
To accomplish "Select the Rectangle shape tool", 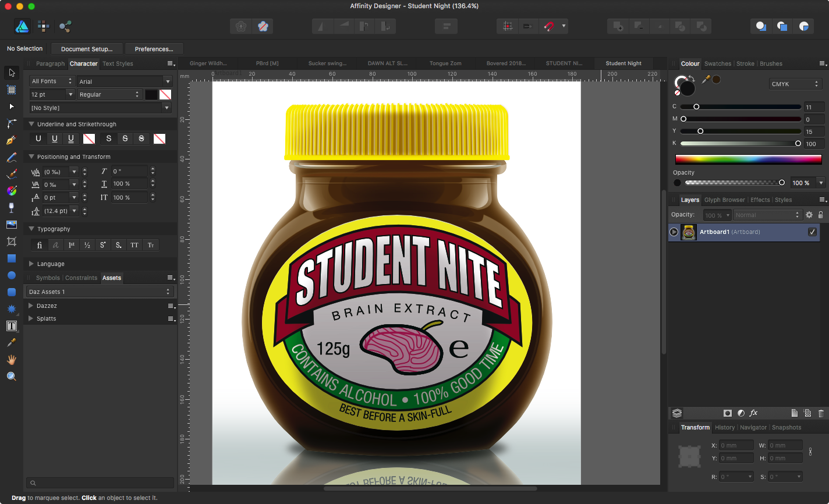I will click(12, 258).
